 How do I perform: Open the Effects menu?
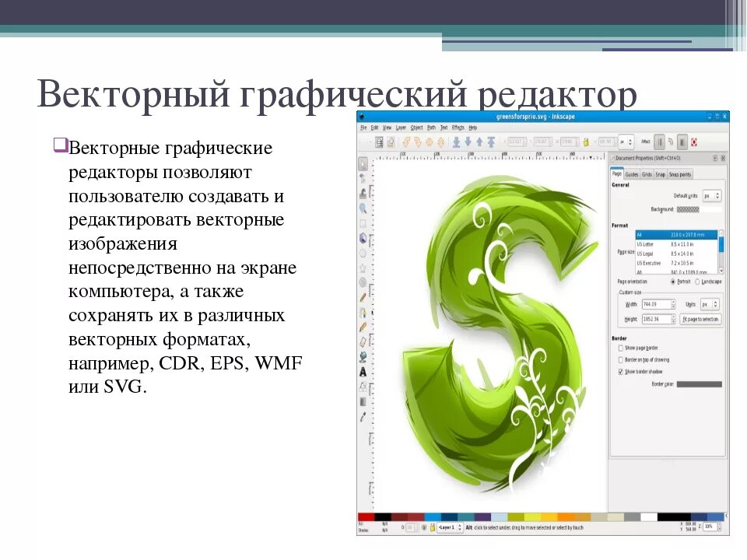click(x=458, y=128)
